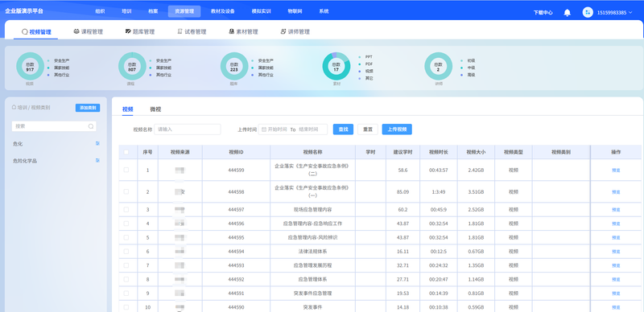Image resolution: width=644 pixels, height=312 pixels.
Task: Open 物联网 menu
Action: pyautogui.click(x=295, y=11)
